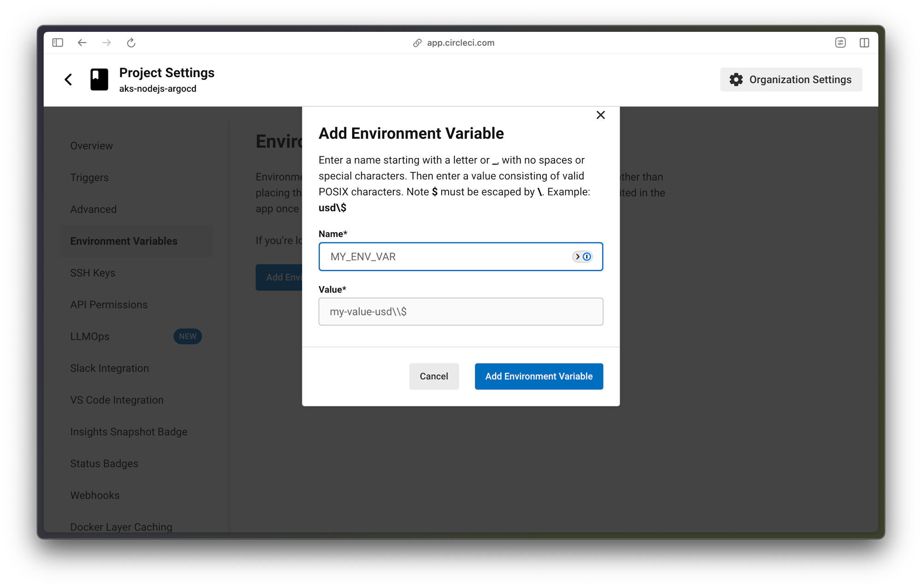Click the link icon in the address bar
This screenshot has width=922, height=588.
pyautogui.click(x=417, y=42)
